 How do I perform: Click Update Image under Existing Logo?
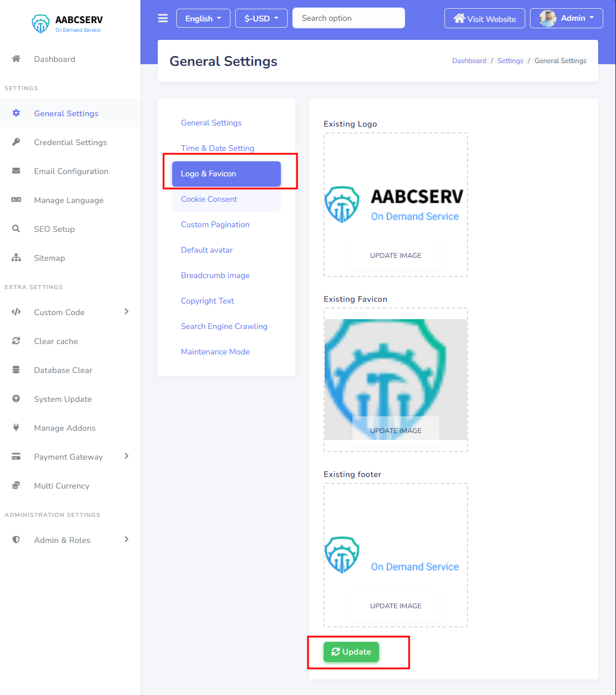pos(396,256)
